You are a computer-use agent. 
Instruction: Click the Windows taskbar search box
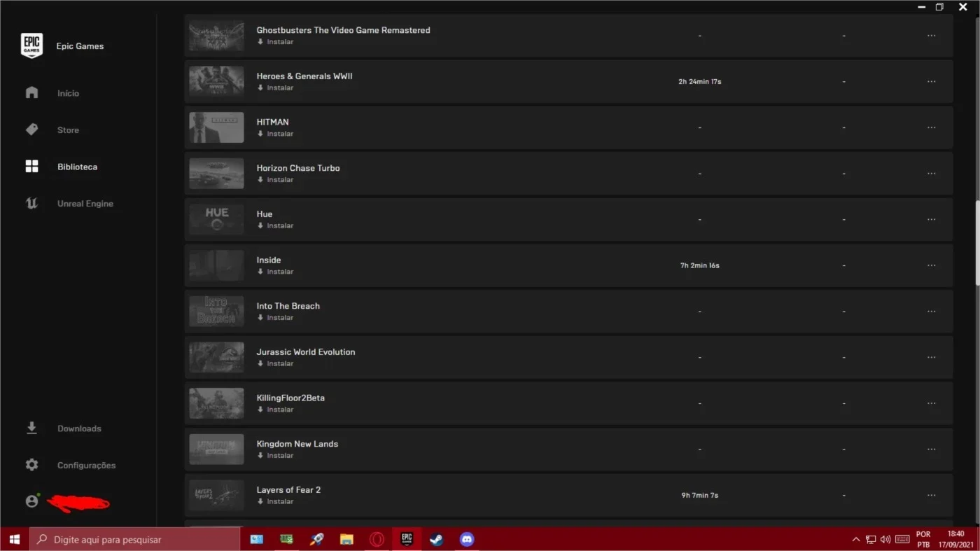(134, 539)
